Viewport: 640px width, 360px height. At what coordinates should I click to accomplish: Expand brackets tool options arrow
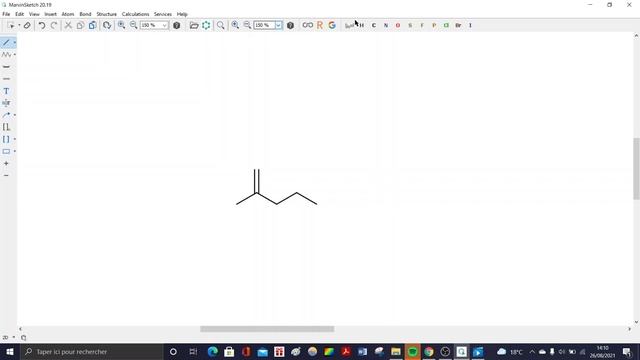15,139
